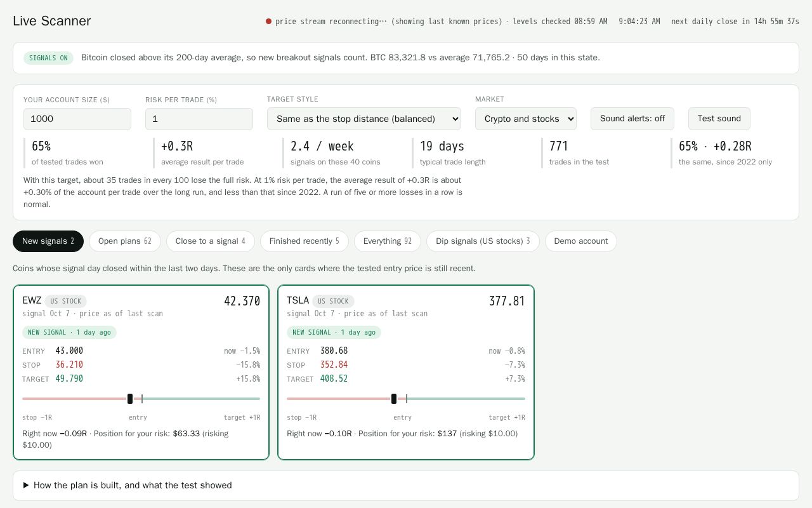812x508 pixels.
Task: Click the TSLA target value 408.52
Action: tap(334, 378)
